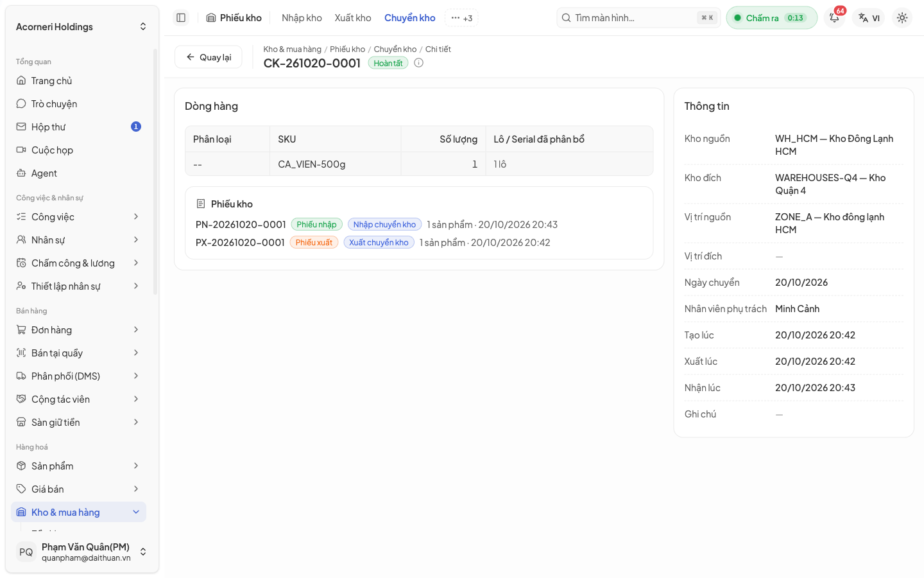Switch to Nhập kho tab
The width and height of the screenshot is (924, 578).
(302, 18)
